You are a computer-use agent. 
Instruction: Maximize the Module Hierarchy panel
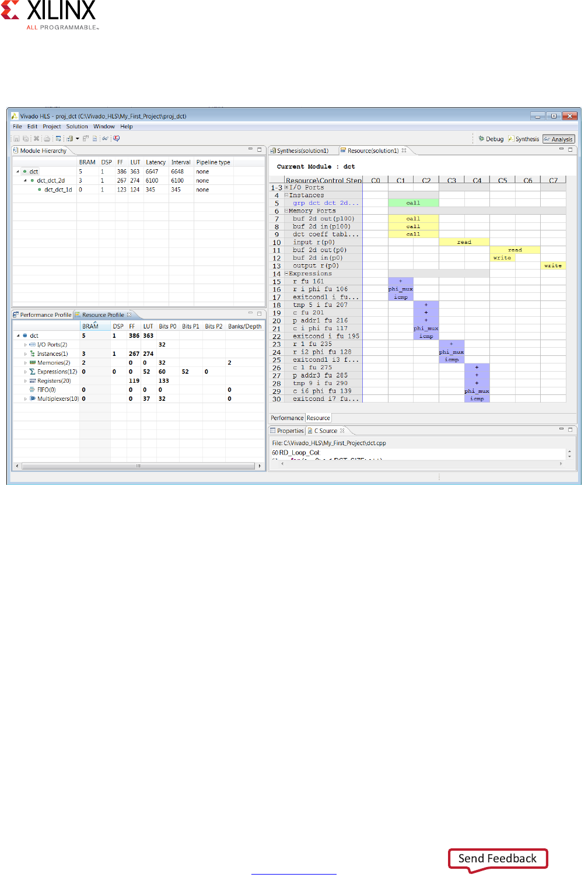(x=260, y=149)
